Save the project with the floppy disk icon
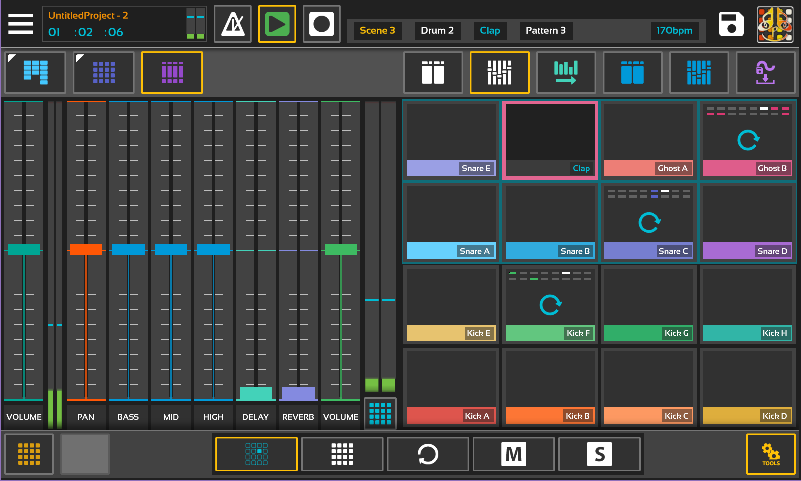Image resolution: width=801 pixels, height=481 pixels. point(732,24)
